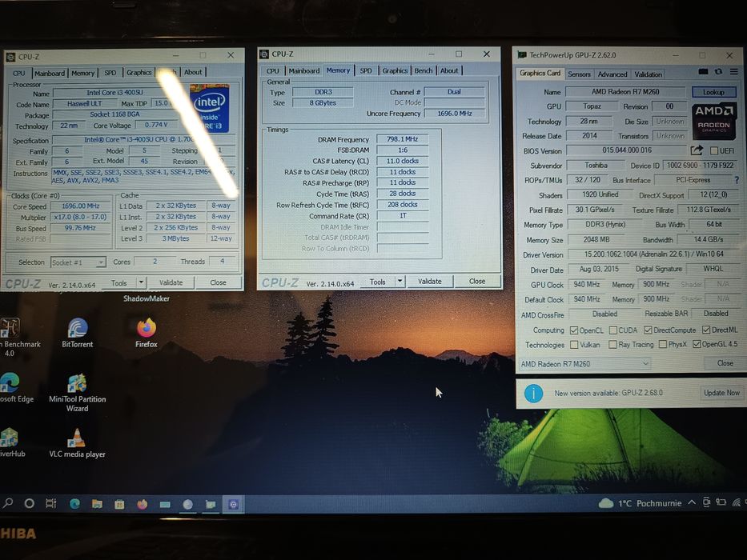Switch to CPU tab in Memory CPU-Z window
Image resolution: width=747 pixels, height=560 pixels.
(x=273, y=71)
